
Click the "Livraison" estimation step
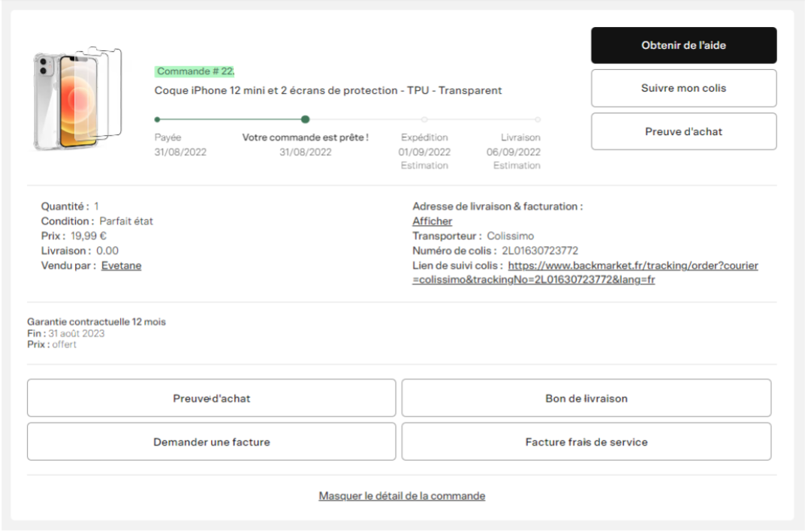[x=537, y=119]
